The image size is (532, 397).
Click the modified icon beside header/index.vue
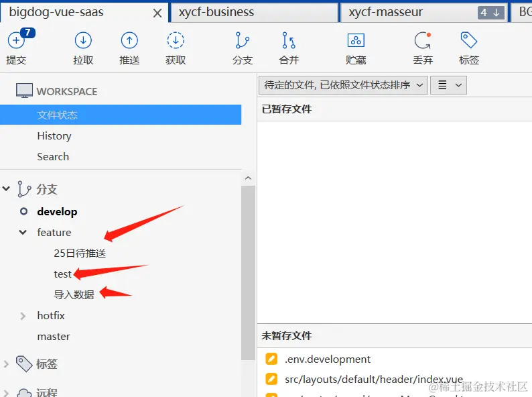271,379
